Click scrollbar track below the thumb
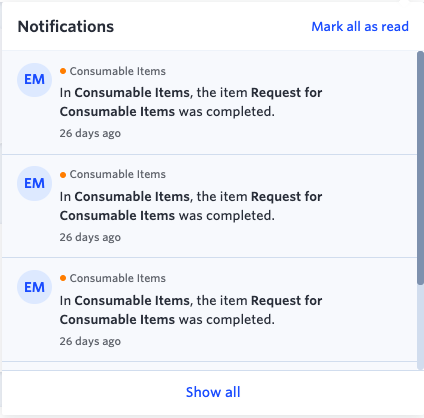The height and width of the screenshot is (418, 424). (420, 327)
